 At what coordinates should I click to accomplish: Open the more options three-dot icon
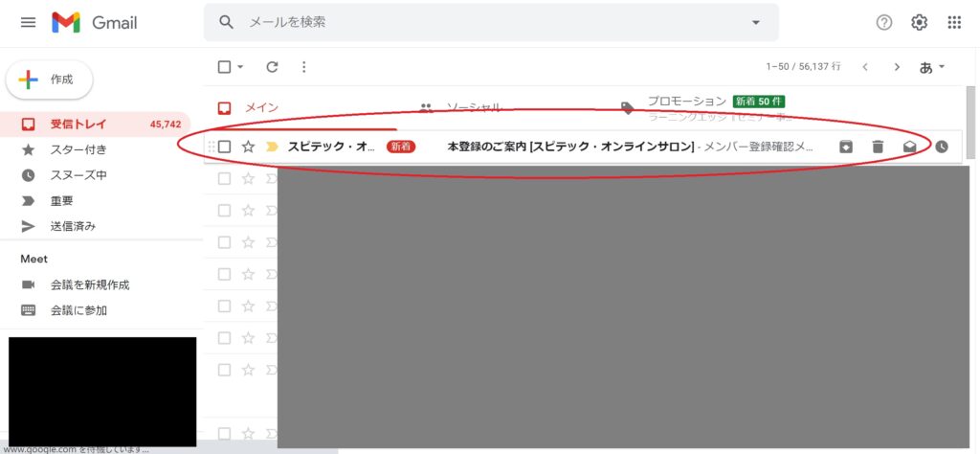click(x=303, y=67)
